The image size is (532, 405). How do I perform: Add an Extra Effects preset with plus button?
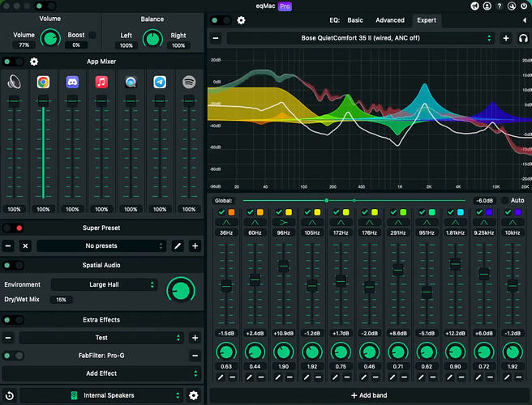pos(195,338)
